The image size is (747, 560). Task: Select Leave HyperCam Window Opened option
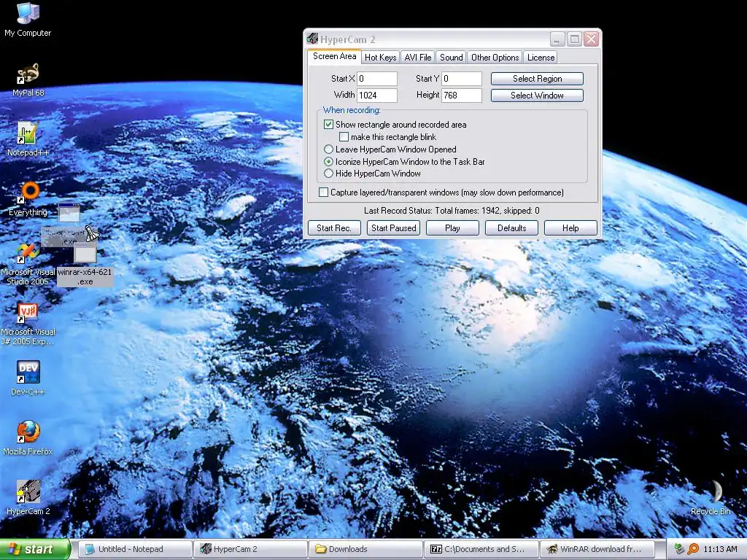pyautogui.click(x=328, y=149)
